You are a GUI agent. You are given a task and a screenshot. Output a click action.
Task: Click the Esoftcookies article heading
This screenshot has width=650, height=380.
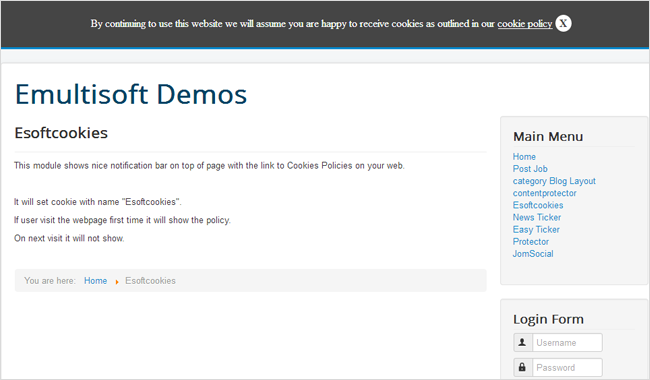(x=61, y=133)
